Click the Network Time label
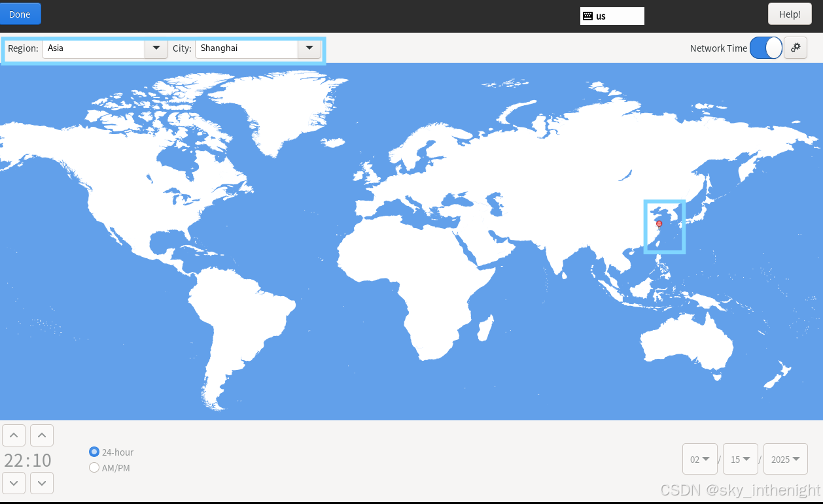This screenshot has width=823, height=504. pos(718,48)
